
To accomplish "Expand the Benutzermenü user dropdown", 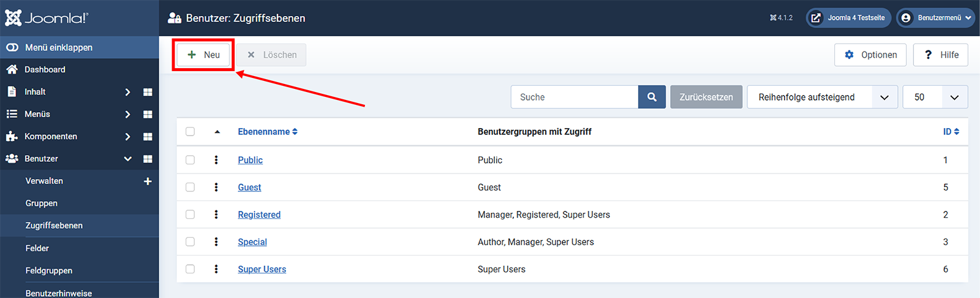I will (935, 18).
